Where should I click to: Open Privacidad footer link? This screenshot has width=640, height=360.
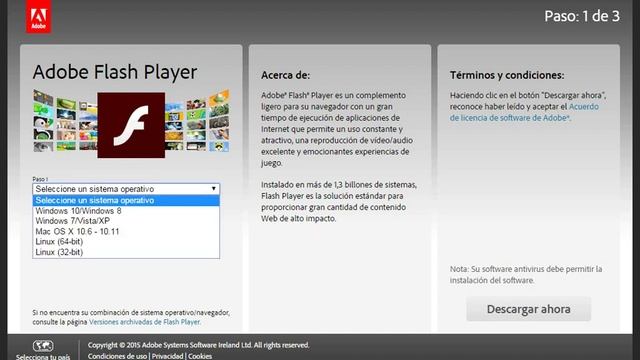167,356
